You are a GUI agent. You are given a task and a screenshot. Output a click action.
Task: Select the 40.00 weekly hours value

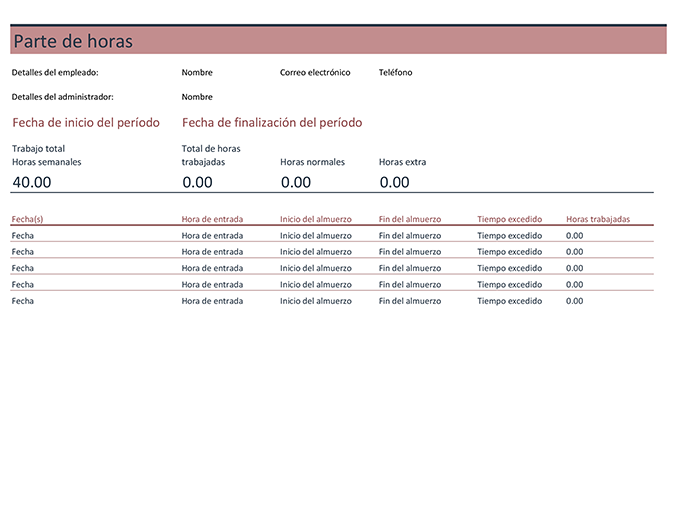(x=32, y=182)
